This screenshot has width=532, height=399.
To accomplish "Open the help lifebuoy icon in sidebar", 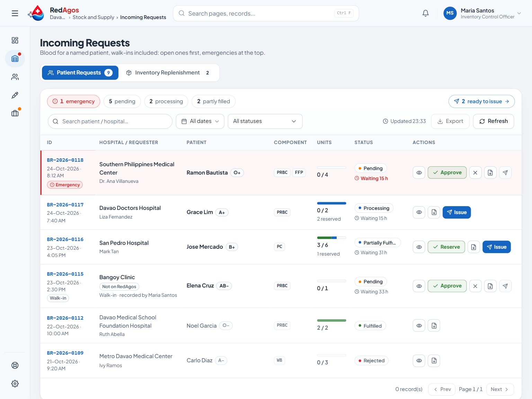I will point(15,365).
